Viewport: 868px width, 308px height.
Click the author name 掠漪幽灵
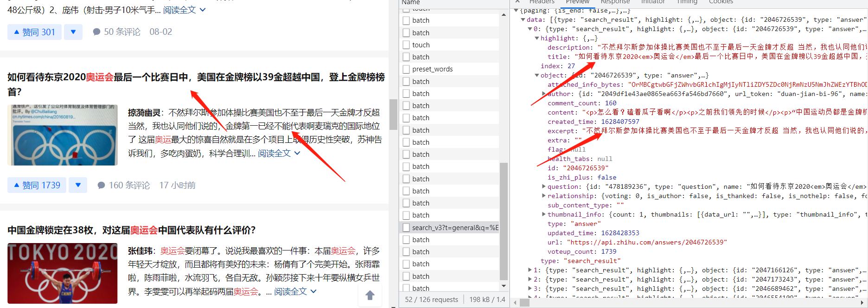pos(144,113)
